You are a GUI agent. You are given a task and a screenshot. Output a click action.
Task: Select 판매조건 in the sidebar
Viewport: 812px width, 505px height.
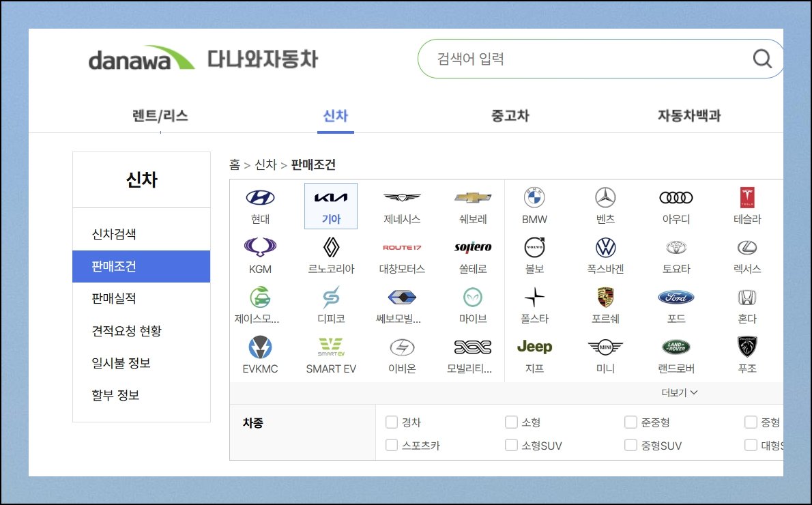click(141, 266)
